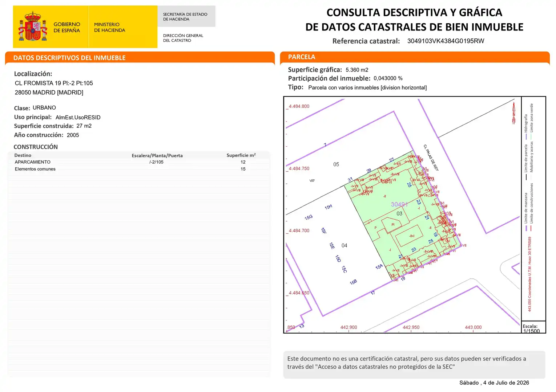Select the Elementos comunes row label
This screenshot has height=392, width=556.
(x=35, y=169)
